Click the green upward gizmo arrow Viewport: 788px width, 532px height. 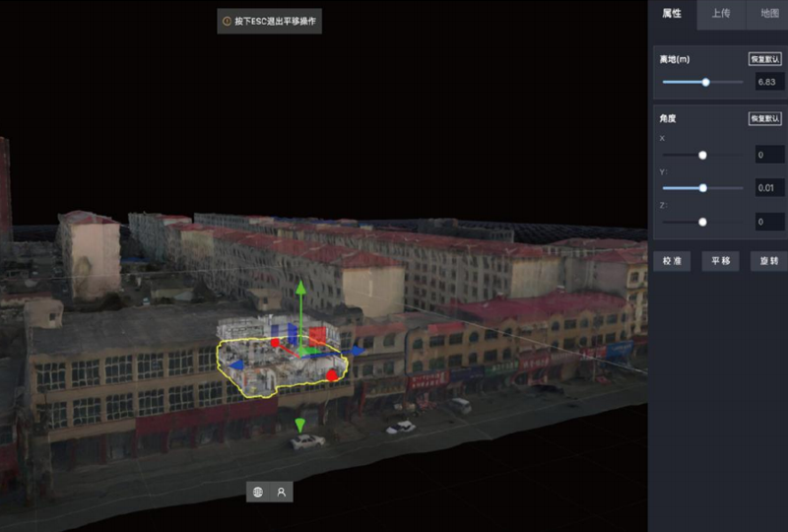click(x=302, y=290)
